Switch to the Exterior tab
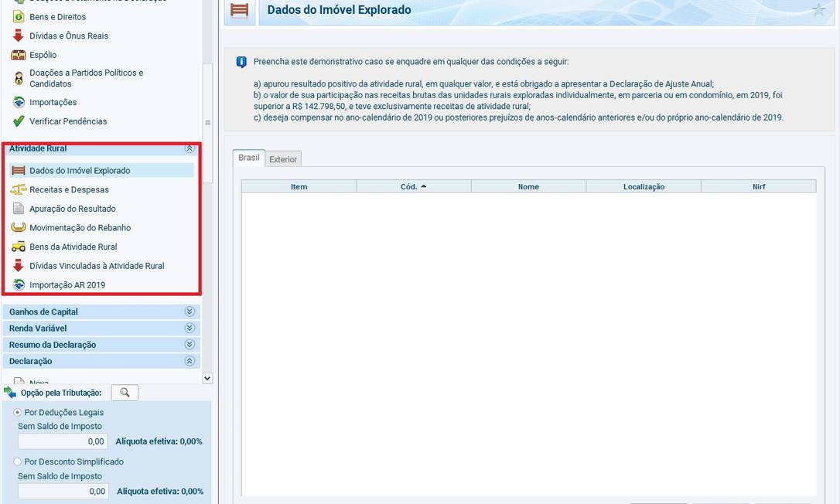840x504 pixels. [282, 159]
